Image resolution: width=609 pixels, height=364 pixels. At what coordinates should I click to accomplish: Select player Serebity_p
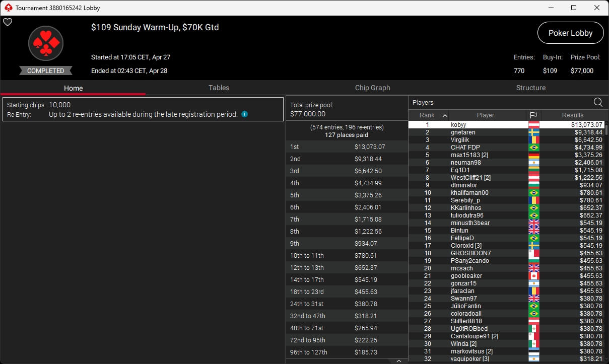tap(506, 200)
